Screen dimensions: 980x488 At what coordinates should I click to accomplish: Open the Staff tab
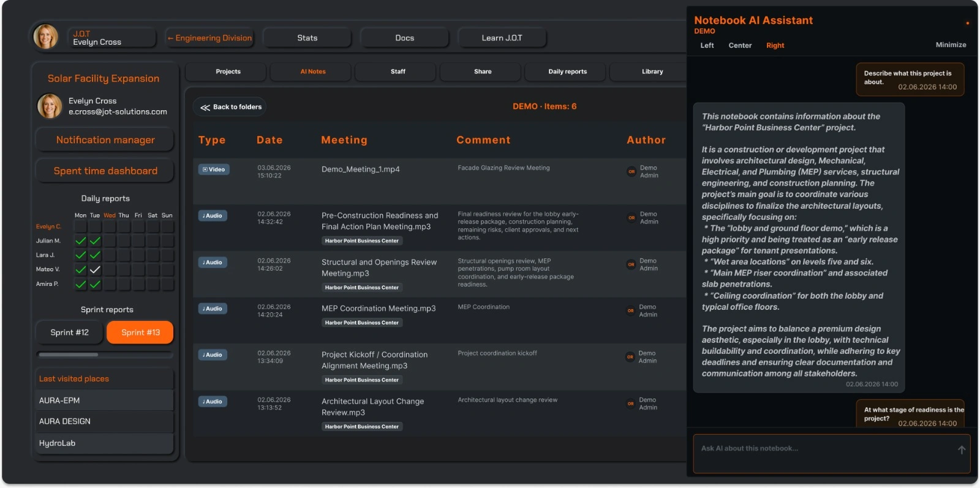point(398,72)
